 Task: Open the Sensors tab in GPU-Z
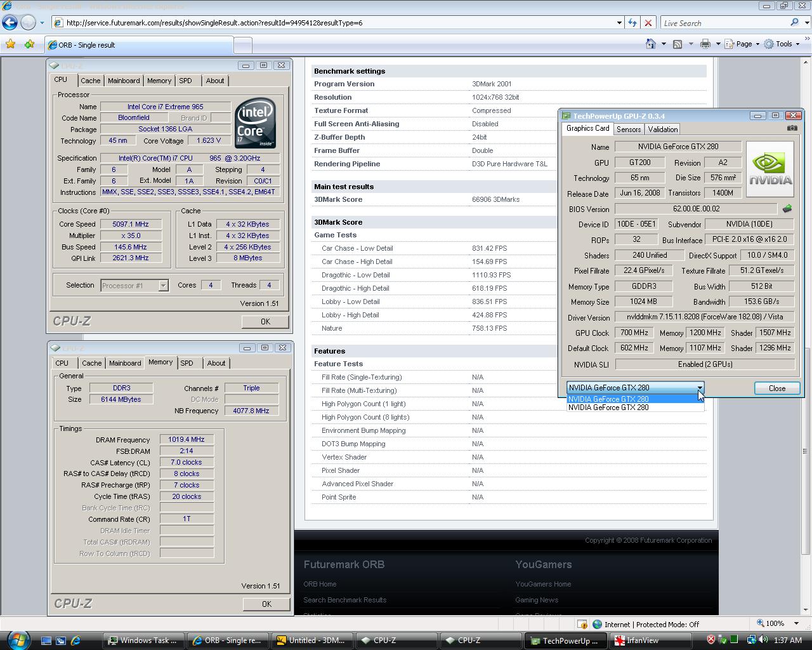629,129
